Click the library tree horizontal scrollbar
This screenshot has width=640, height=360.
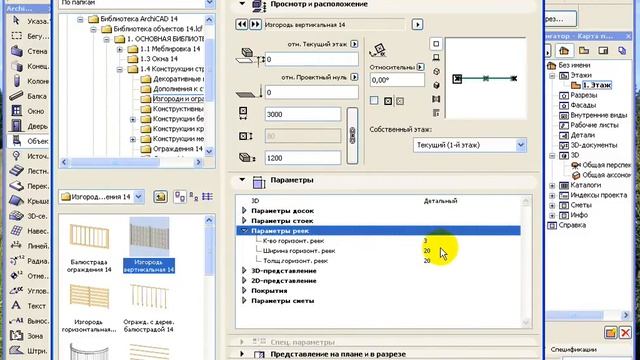click(x=131, y=162)
